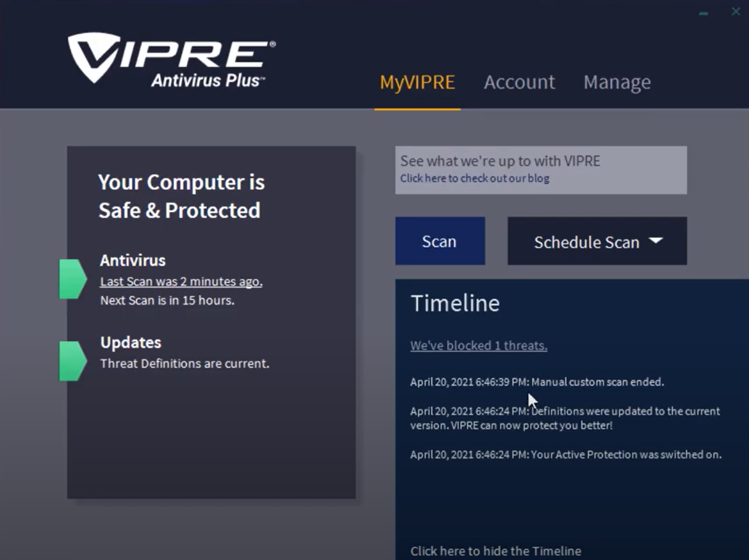
Task: Select the MyVIPRE tab
Action: coord(417,82)
